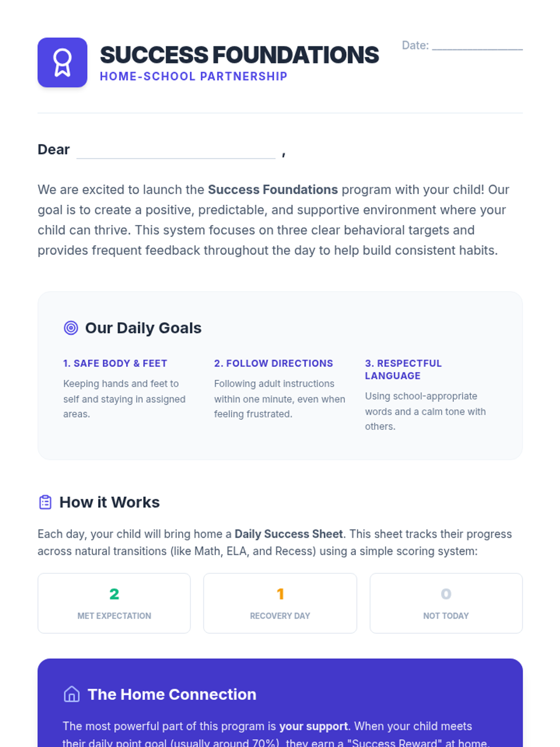The width and height of the screenshot is (560, 747).
Task: Click the award ribbon logo icon
Action: pos(63,63)
